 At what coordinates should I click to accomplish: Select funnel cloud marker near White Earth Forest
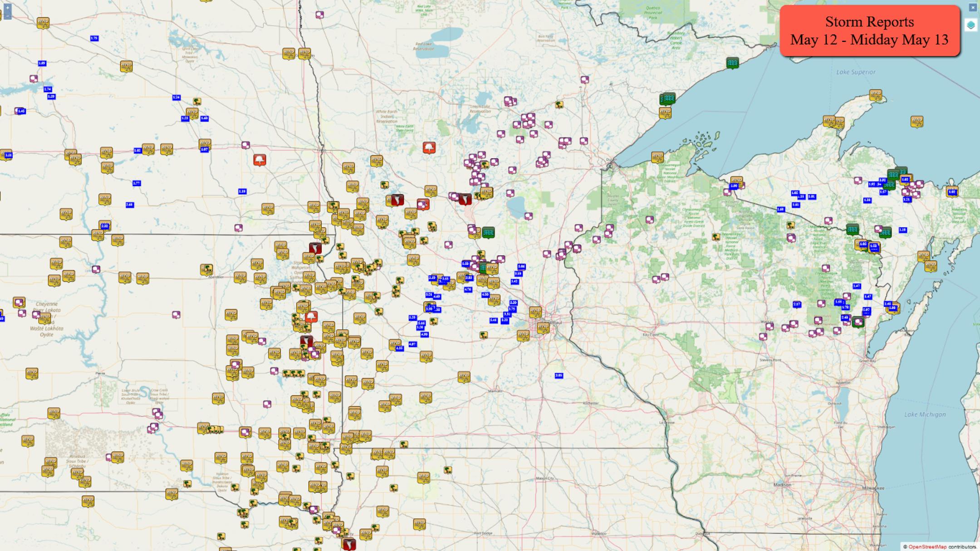[429, 148]
